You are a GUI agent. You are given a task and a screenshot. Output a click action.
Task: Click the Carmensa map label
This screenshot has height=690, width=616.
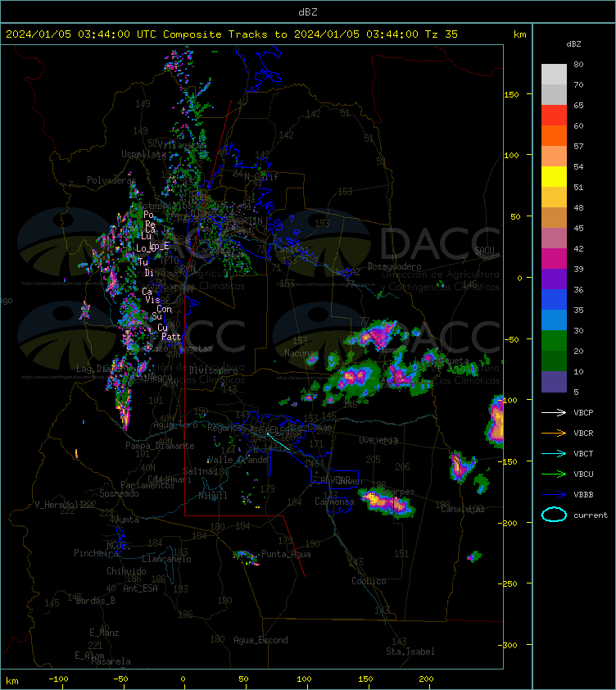[334, 502]
